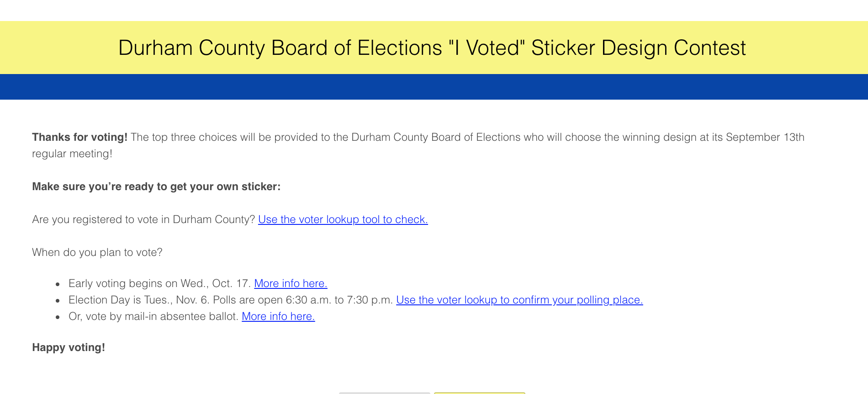Click the bold "Thanks for voting!" text
868x394 pixels.
pyautogui.click(x=79, y=138)
